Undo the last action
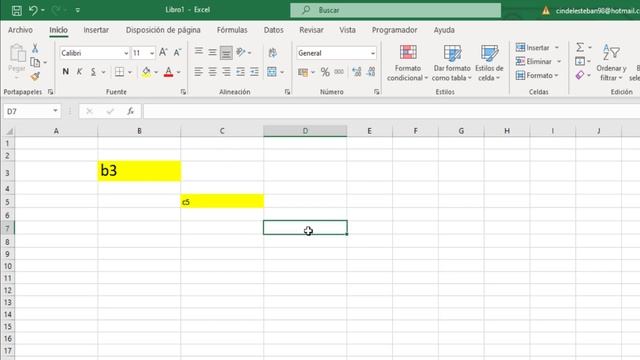 33,10
